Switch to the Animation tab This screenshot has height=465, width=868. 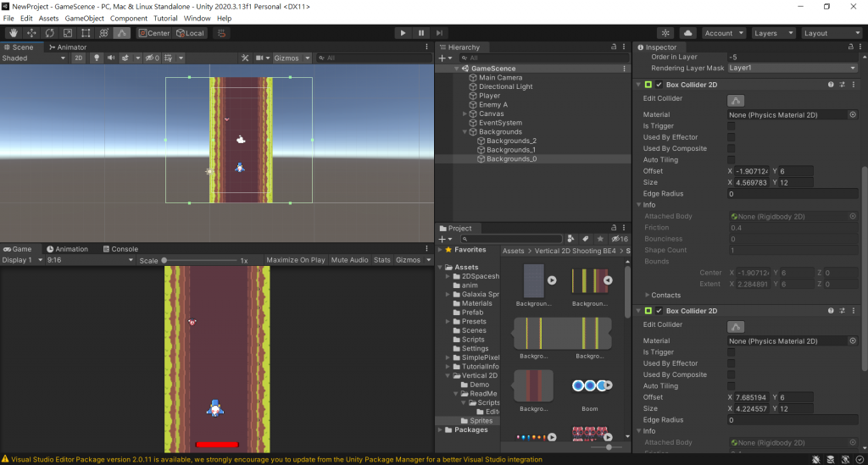click(x=67, y=249)
